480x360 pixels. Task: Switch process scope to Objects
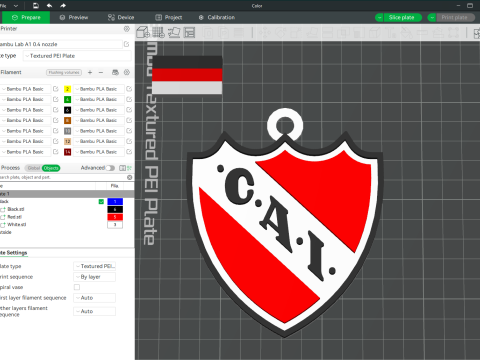(x=51, y=168)
